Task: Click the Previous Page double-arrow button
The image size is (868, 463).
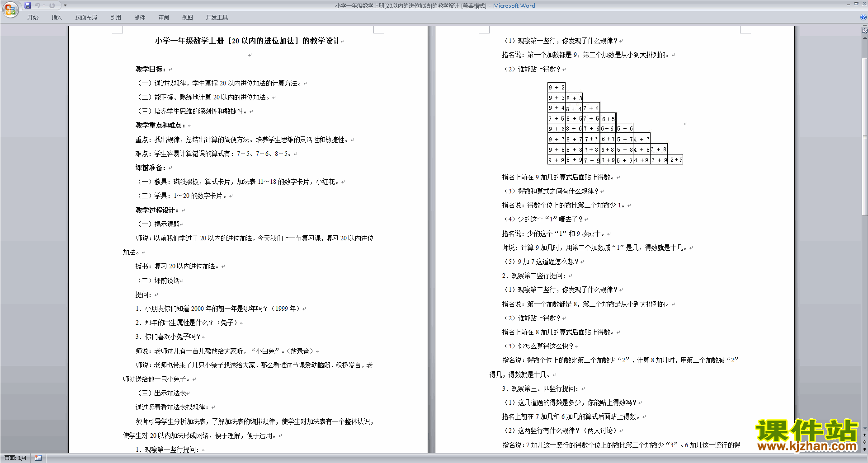Action: 865,435
